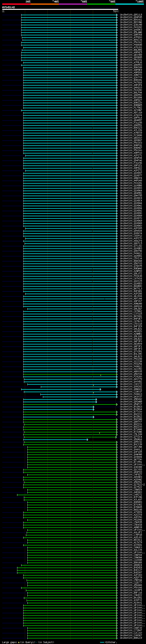Screen dimensions: 146x644
Task: Click the 510 end position label
Action: click(115, 11)
